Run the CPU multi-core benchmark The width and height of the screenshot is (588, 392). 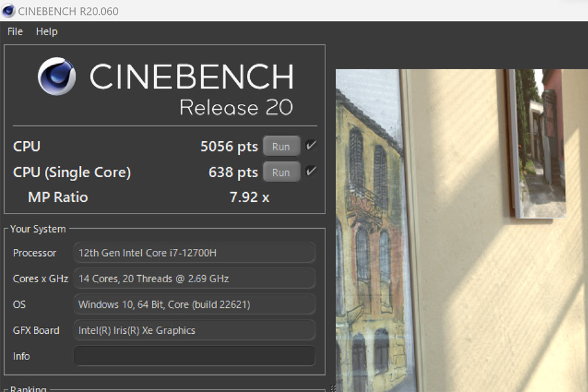[281, 146]
